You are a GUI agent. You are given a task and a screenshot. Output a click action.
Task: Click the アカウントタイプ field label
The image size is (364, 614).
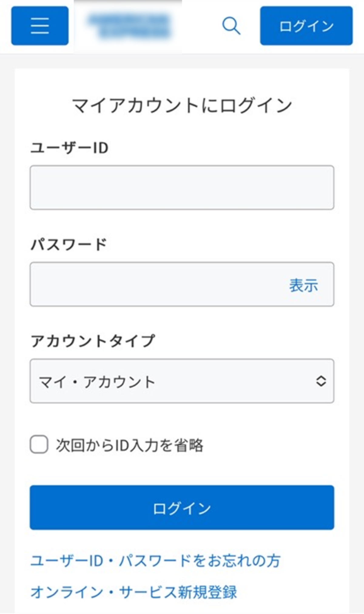coord(93,341)
